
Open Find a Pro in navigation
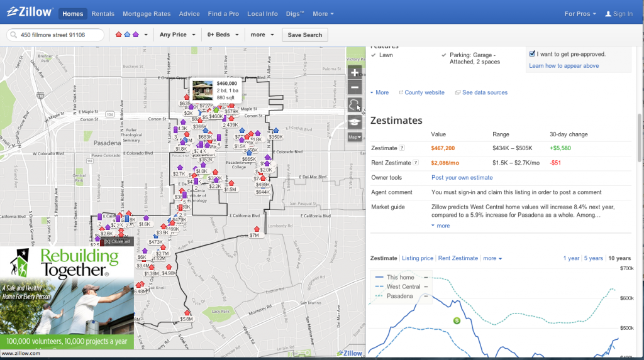223,14
